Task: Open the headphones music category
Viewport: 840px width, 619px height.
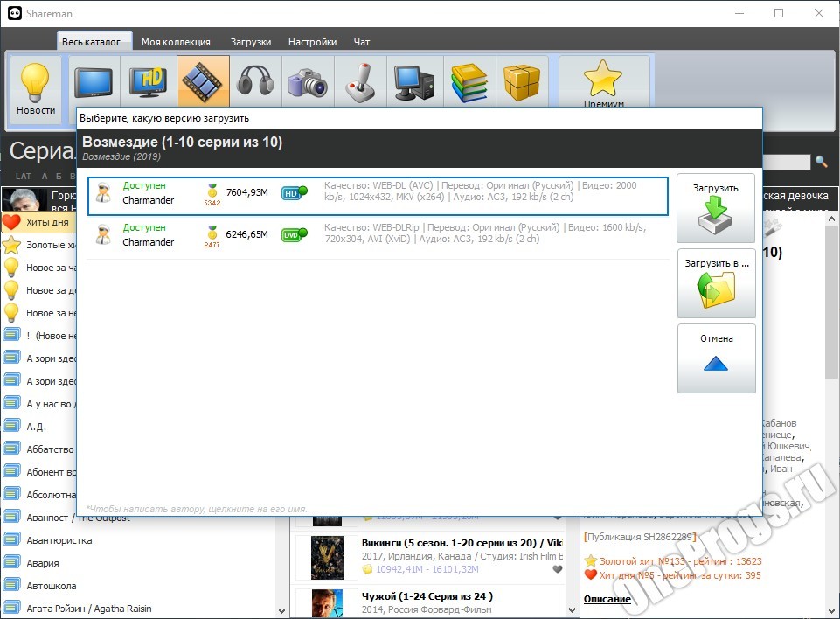Action: click(x=255, y=81)
